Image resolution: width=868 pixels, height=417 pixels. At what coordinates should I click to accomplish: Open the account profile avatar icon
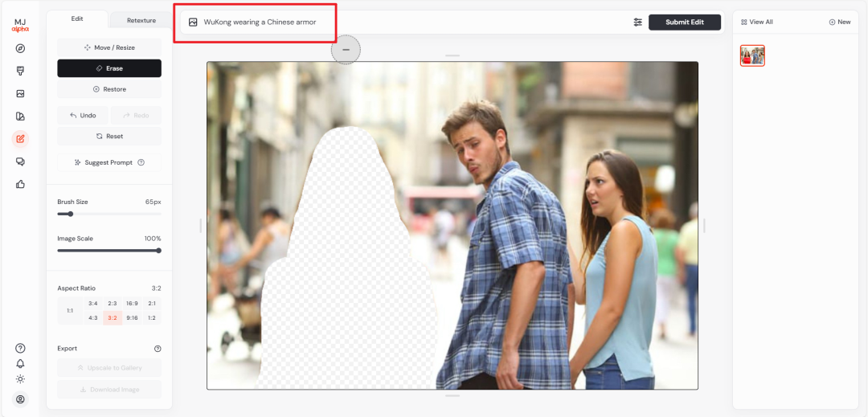(20, 399)
